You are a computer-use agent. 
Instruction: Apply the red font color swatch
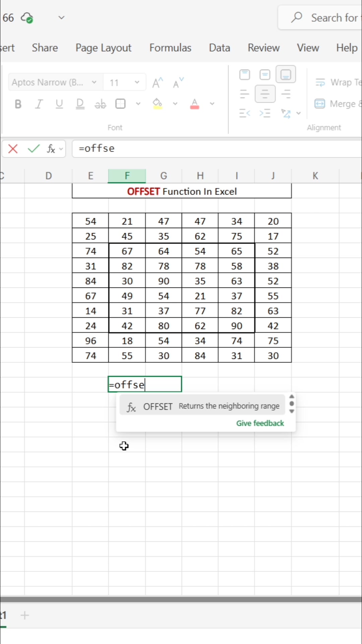tap(195, 104)
